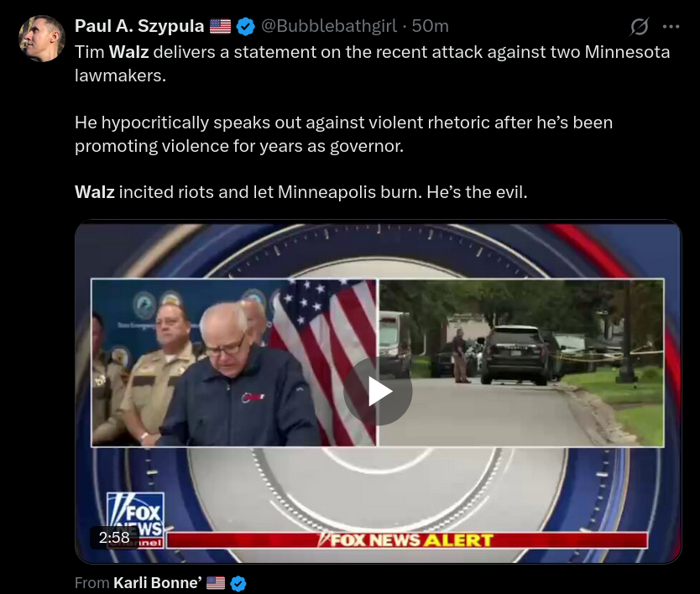Click the bold Walz keyword in first line
Image resolution: width=700 pixels, height=594 pixels.
(128, 52)
